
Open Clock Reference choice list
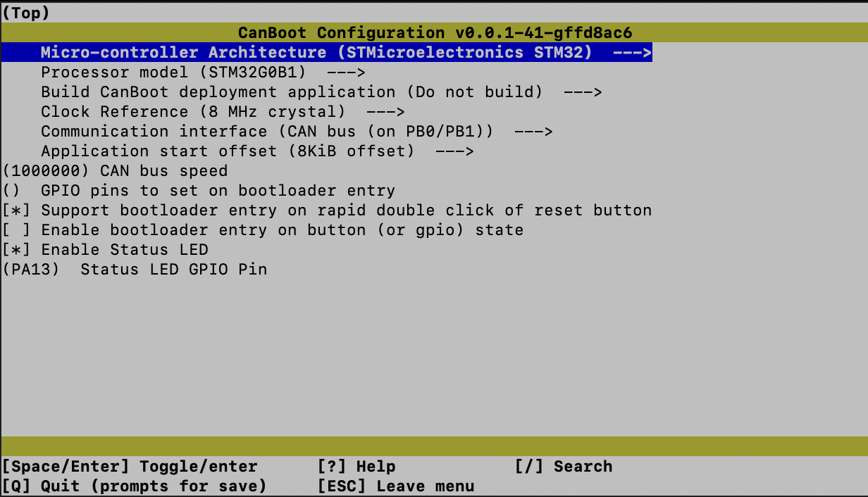click(x=193, y=112)
